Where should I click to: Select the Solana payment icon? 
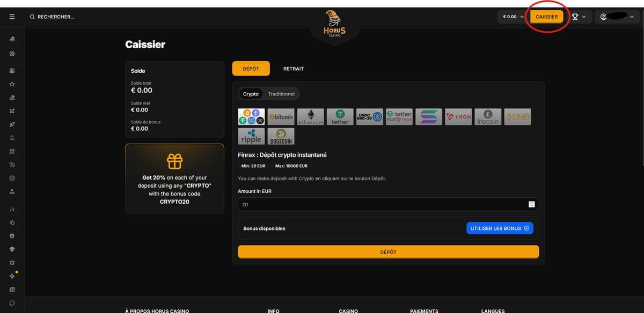pos(429,117)
